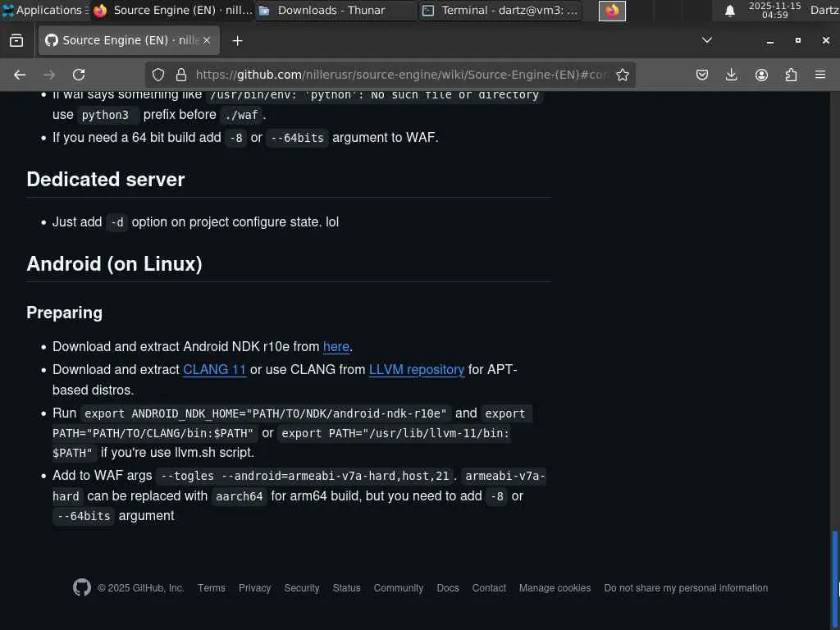Open the 'here' NDK download link
Viewport: 840px width, 630px height.
pos(336,347)
